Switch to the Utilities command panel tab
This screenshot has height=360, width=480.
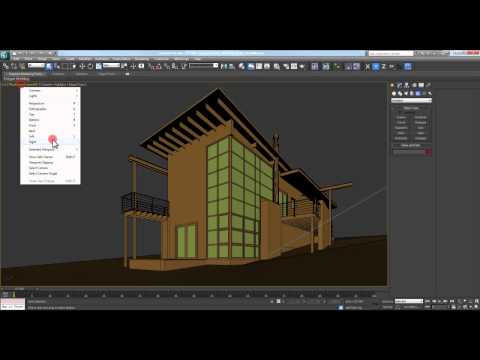429,85
